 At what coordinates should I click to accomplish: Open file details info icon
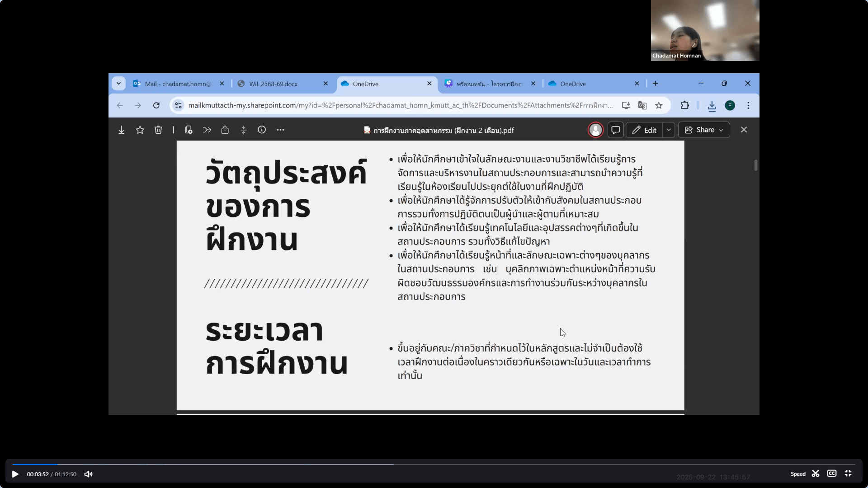[x=262, y=130]
